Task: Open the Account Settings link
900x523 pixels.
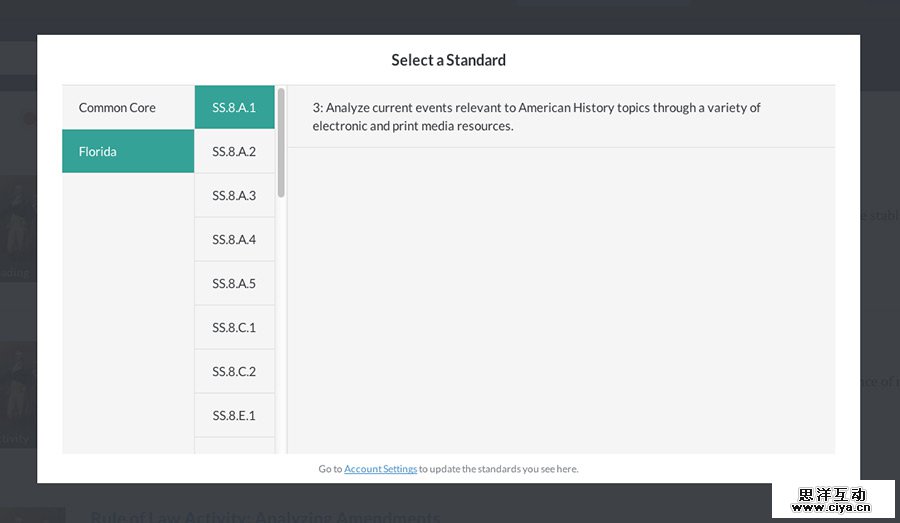Action: pyautogui.click(x=380, y=469)
